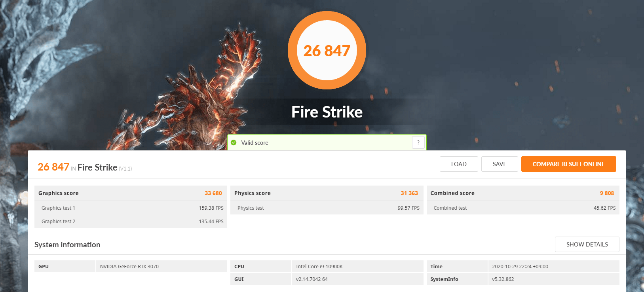Click the Graphics score value 33 680
Screen dimensions: 644x292
(x=213, y=193)
